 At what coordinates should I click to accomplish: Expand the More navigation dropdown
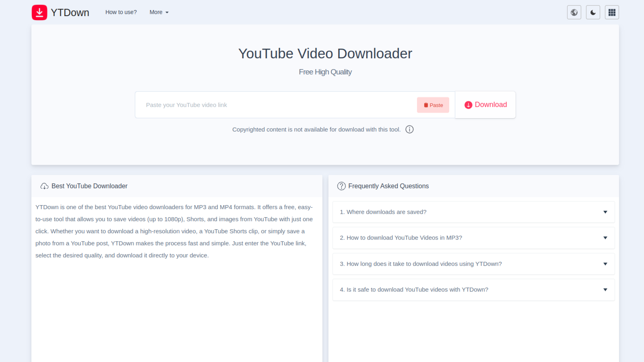click(159, 12)
